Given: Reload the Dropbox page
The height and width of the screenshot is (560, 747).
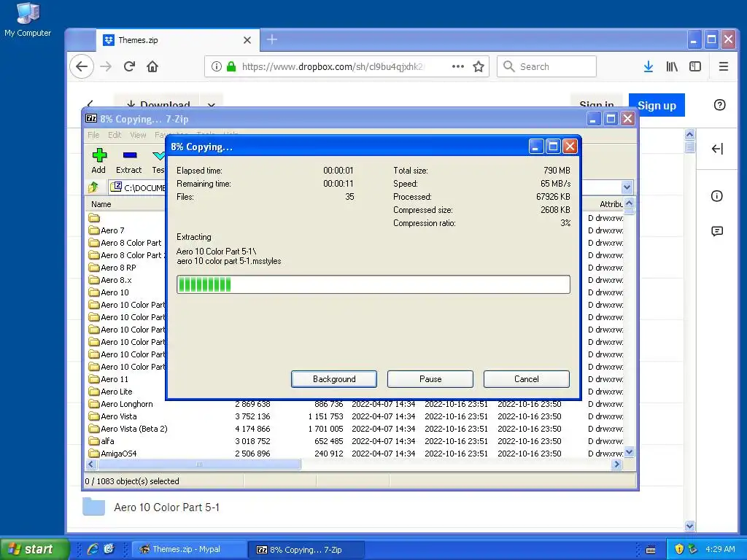Looking at the screenshot, I should pos(129,66).
